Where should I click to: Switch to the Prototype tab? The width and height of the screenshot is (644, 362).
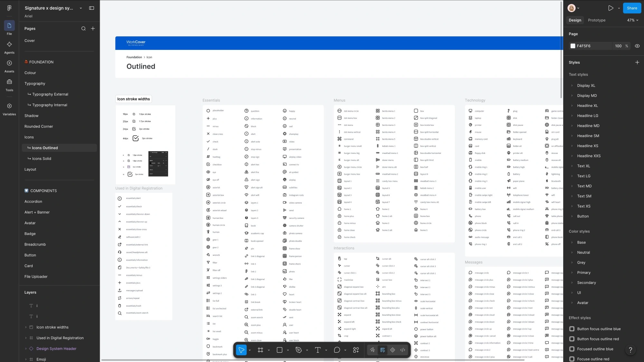coord(596,20)
